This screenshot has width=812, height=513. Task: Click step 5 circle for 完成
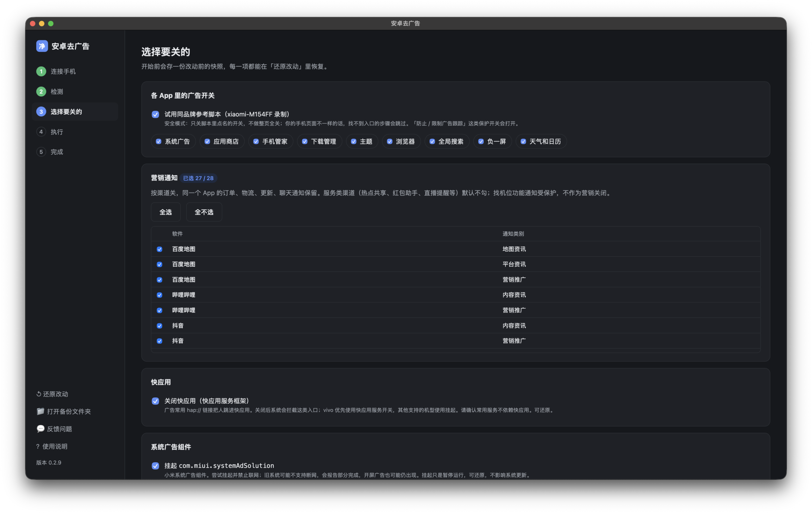pos(41,152)
